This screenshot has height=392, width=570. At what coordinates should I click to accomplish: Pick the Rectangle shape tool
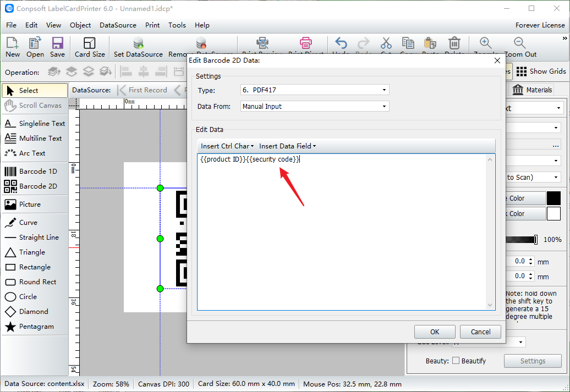tap(35, 267)
